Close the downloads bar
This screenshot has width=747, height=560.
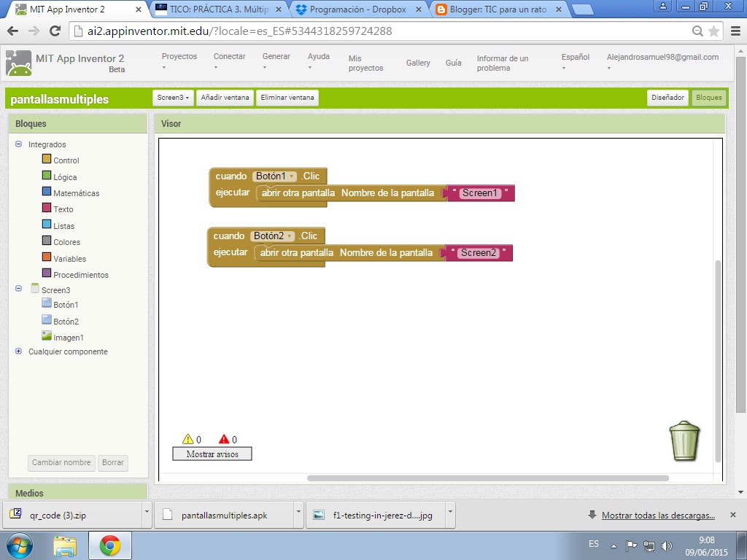point(733,515)
